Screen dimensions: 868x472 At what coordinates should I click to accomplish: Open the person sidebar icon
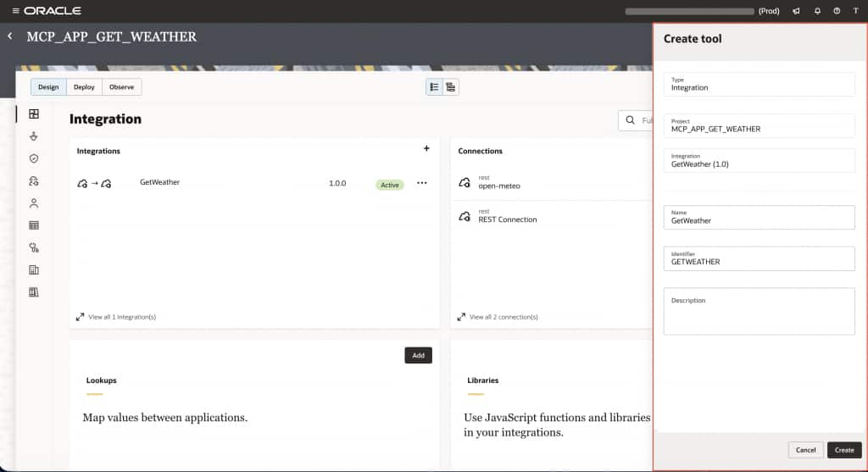point(34,203)
